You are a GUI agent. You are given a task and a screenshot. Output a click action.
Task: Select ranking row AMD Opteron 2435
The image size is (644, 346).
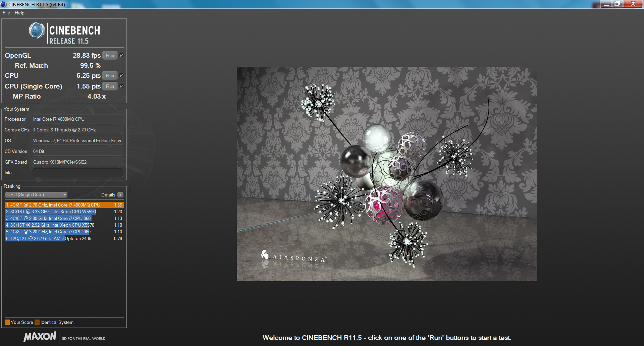click(x=64, y=238)
